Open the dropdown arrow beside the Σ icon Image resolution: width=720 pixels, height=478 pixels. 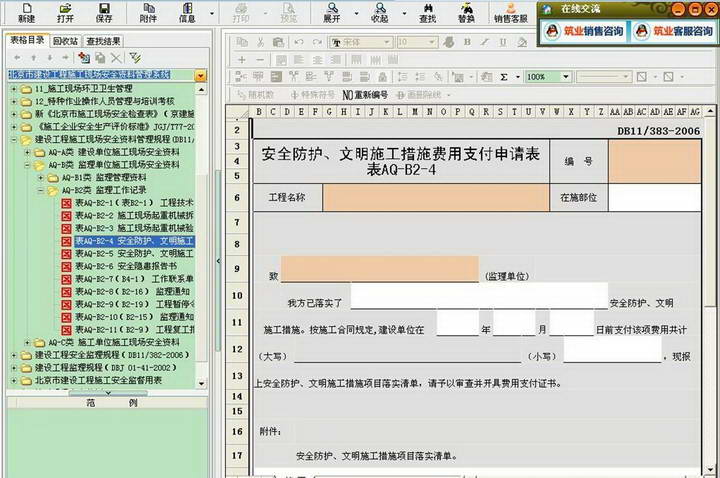point(518,77)
